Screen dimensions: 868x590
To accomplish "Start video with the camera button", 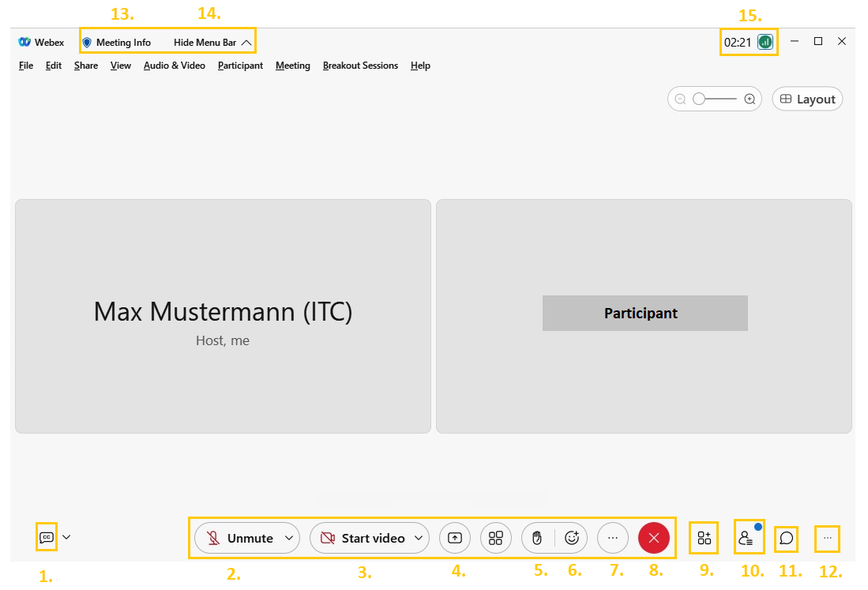I will [x=362, y=538].
